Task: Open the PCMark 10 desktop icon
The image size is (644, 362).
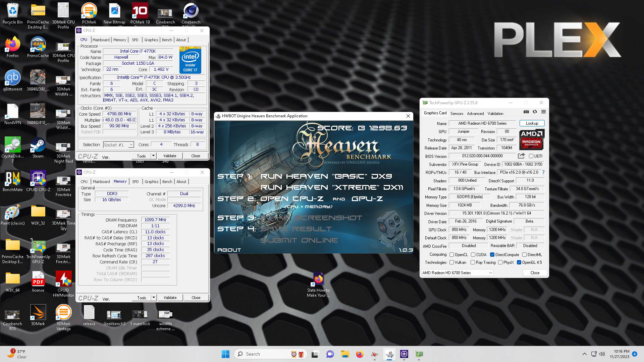Action: click(x=140, y=13)
